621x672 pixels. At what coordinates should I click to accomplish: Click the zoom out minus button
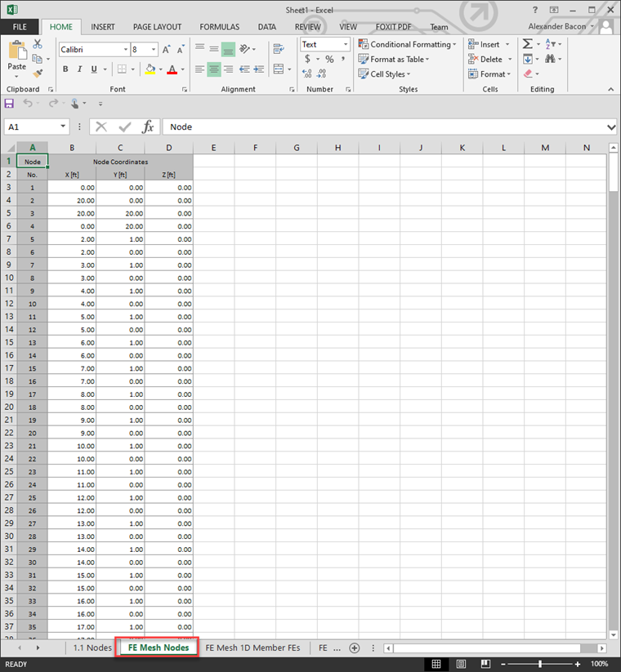[503, 664]
